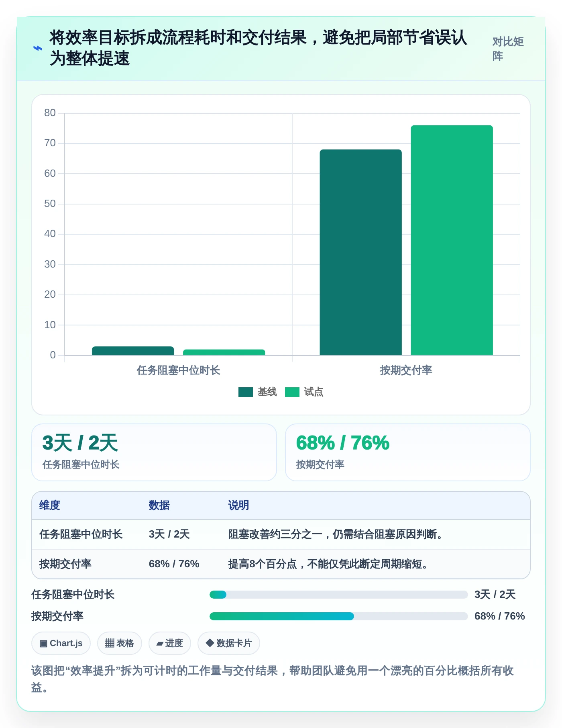Click the grid icon in 表格 chip
Viewport: 562px width, 728px height.
tap(110, 643)
